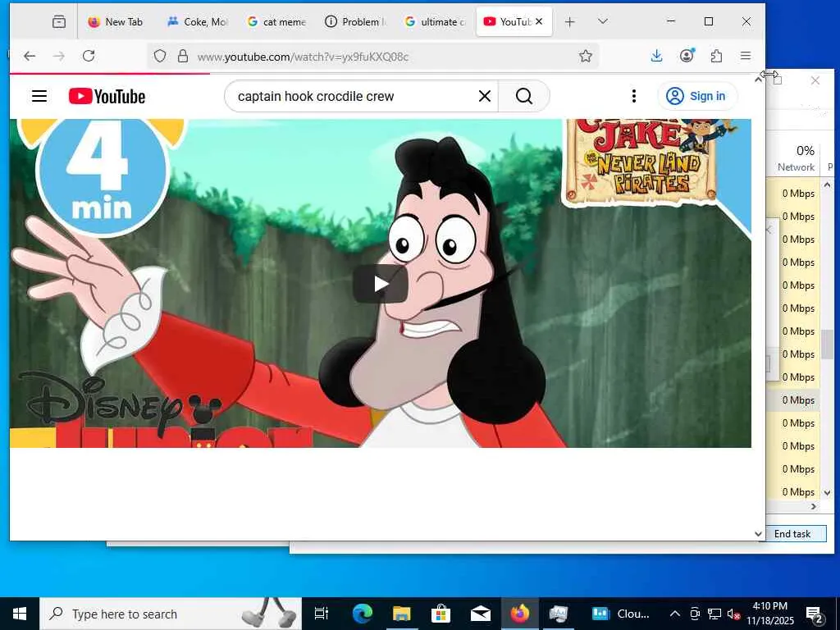840x630 pixels.
Task: Open the clock and date flyout
Action: click(769, 614)
